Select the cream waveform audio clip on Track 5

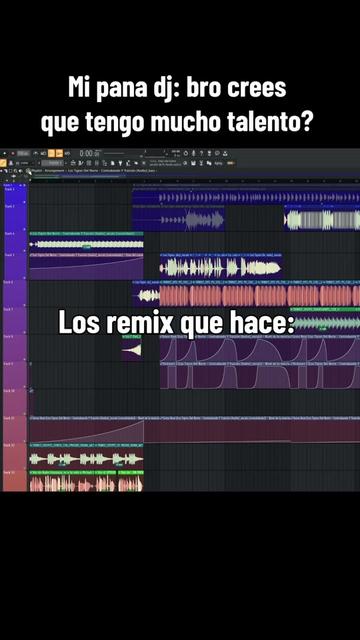221,266
